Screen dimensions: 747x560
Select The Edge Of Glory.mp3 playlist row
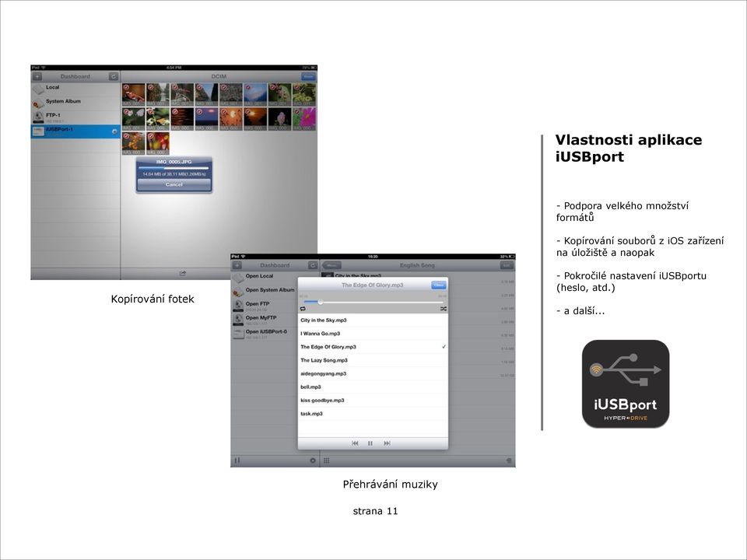(x=373, y=347)
